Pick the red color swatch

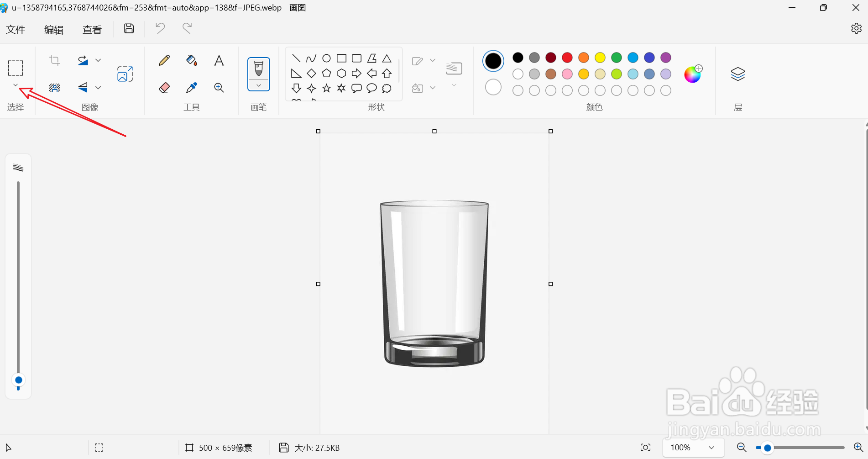567,58
